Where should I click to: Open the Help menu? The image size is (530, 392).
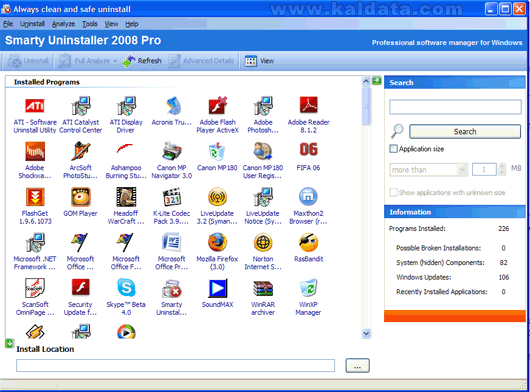click(x=132, y=24)
